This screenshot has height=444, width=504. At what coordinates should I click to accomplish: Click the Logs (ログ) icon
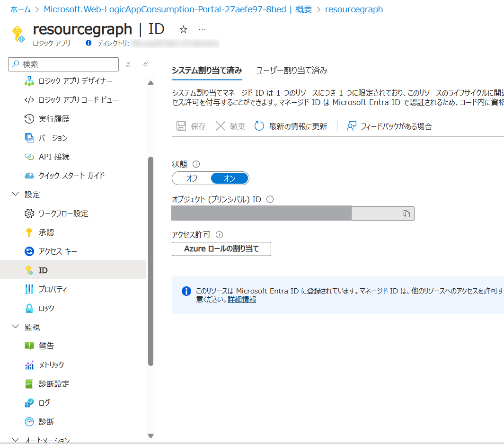[x=29, y=403]
